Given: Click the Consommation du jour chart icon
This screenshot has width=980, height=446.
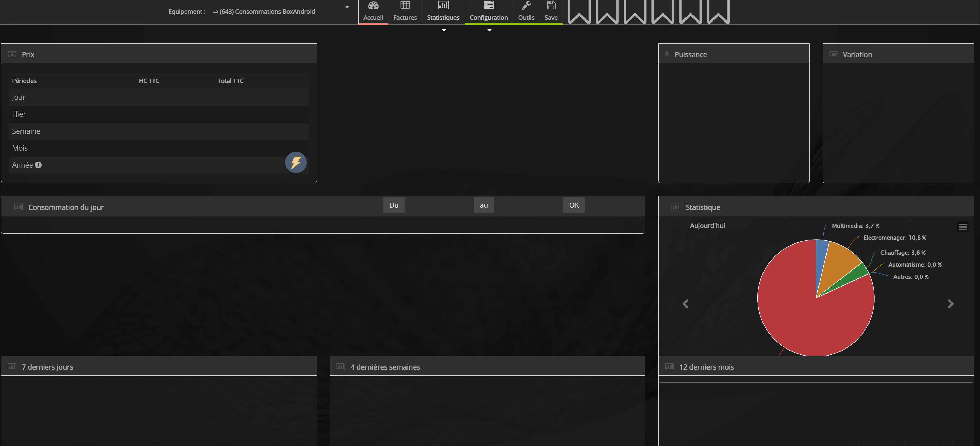Looking at the screenshot, I should [18, 207].
